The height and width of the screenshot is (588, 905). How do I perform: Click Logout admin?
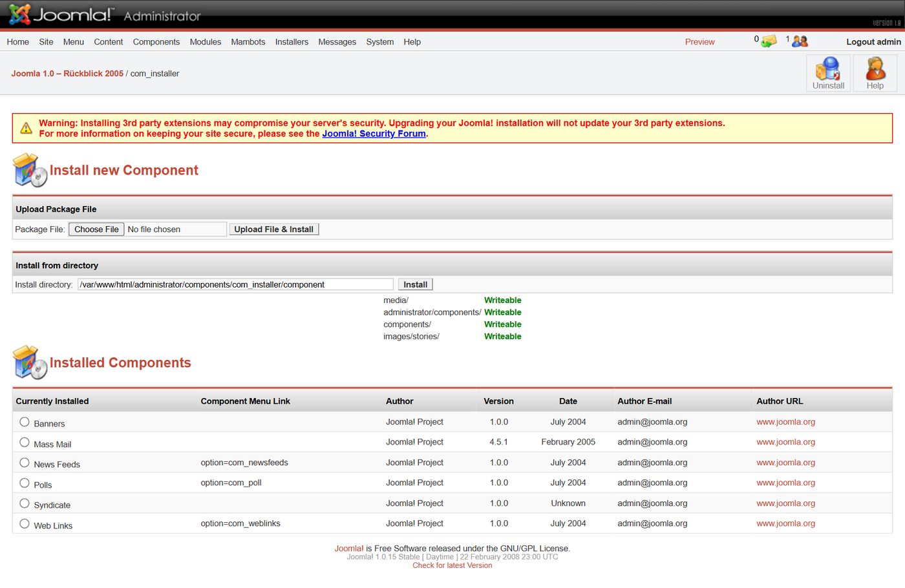874,42
